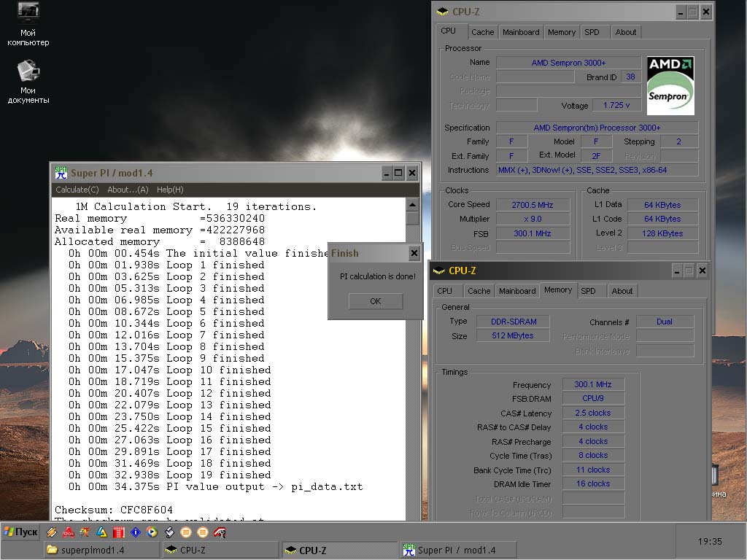Switch to superpimod1.4 folder in taskbar
Screen dimensions: 747x560
pos(102,550)
